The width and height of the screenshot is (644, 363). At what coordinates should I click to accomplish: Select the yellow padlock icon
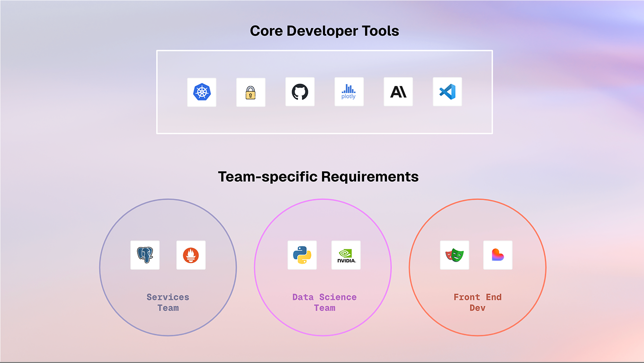coord(251,92)
